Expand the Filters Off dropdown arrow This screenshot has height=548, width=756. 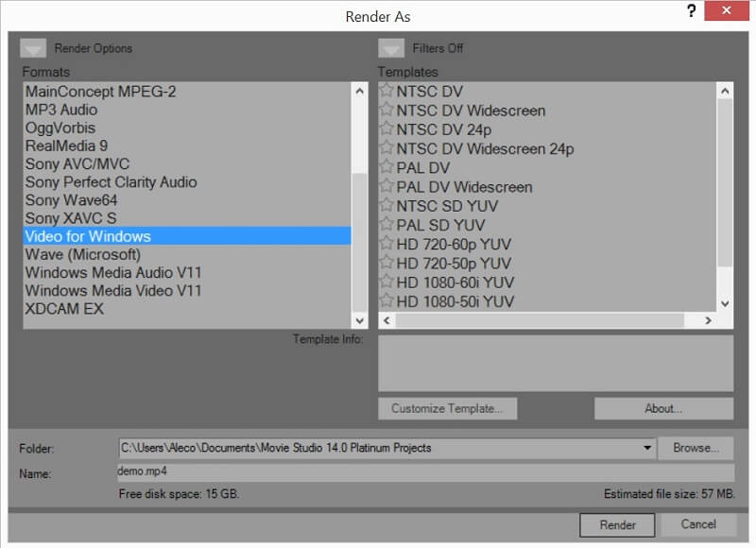point(391,48)
